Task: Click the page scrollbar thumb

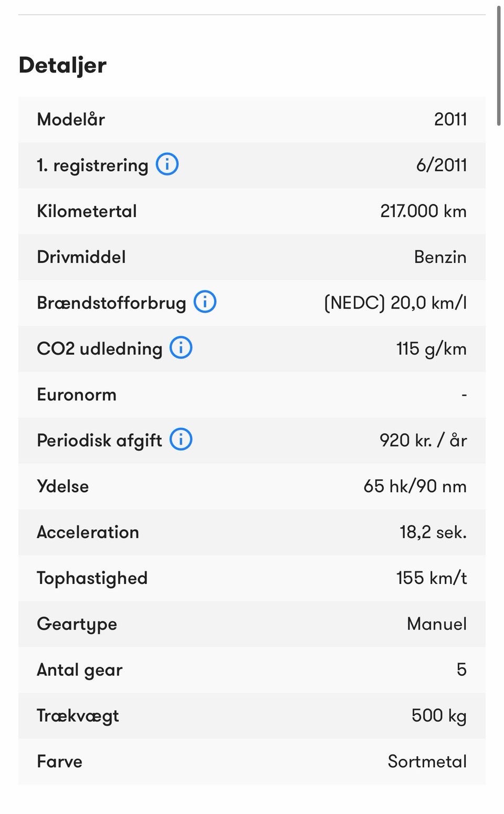Action: [499, 66]
